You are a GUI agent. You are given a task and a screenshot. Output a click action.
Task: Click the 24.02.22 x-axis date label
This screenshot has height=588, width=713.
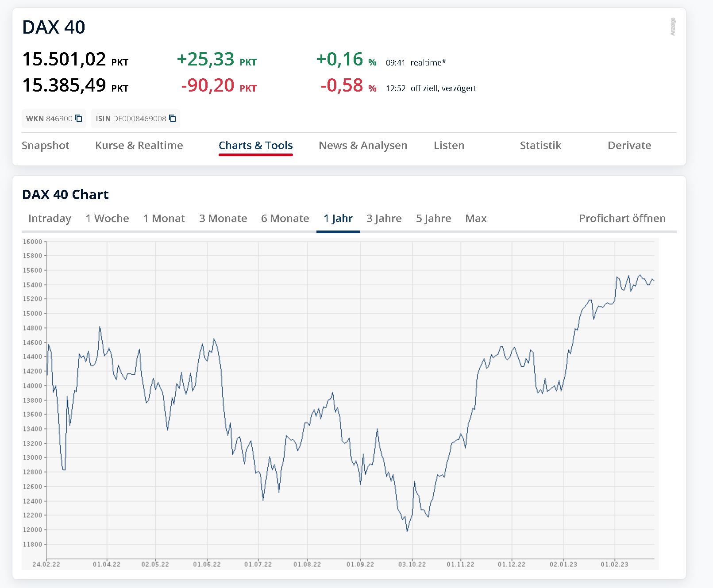pos(46,565)
